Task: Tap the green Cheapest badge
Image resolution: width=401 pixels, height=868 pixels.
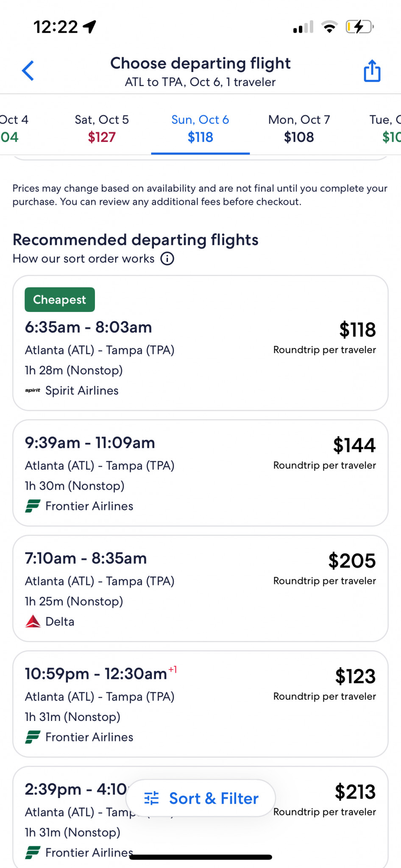Action: pyautogui.click(x=60, y=300)
